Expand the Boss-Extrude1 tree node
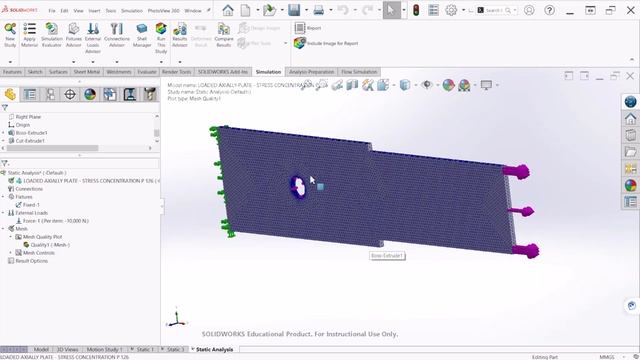Screen dimensions: 640x360 [x=3, y=133]
